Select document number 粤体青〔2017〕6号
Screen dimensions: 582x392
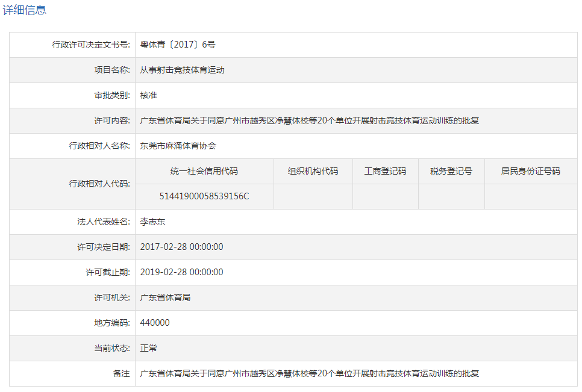click(178, 45)
